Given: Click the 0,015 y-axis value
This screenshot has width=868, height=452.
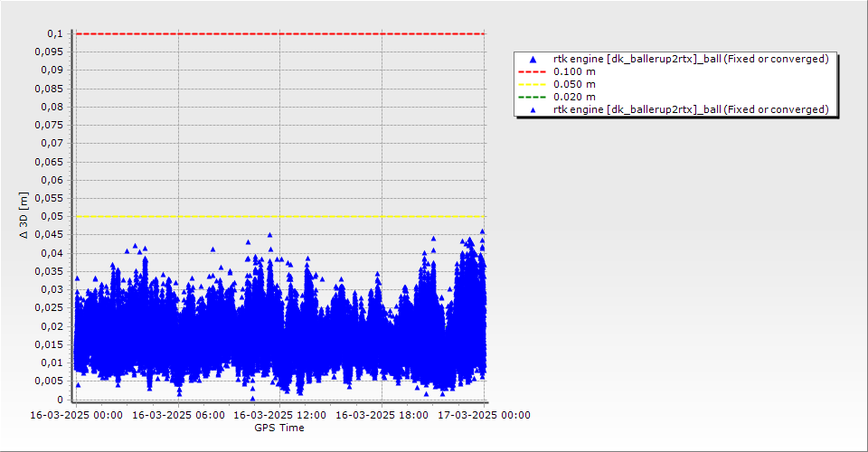Looking at the screenshot, I should click(x=49, y=344).
